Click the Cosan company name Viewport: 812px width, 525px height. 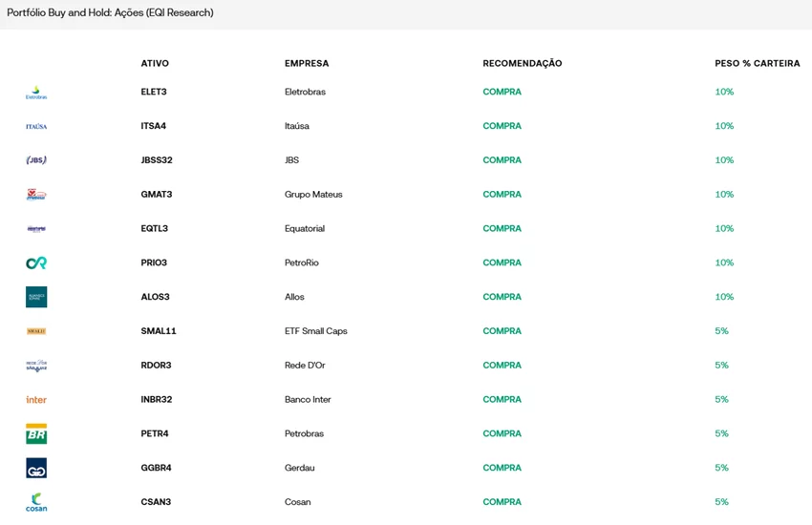(x=297, y=501)
